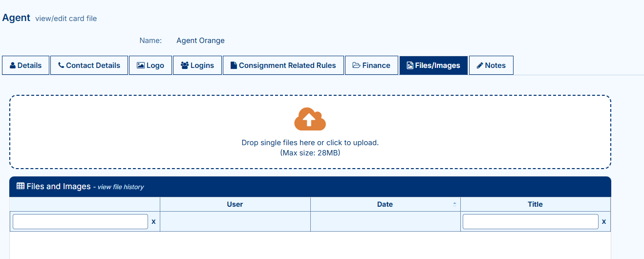Click the phone icon on Contact Details tab

61,65
